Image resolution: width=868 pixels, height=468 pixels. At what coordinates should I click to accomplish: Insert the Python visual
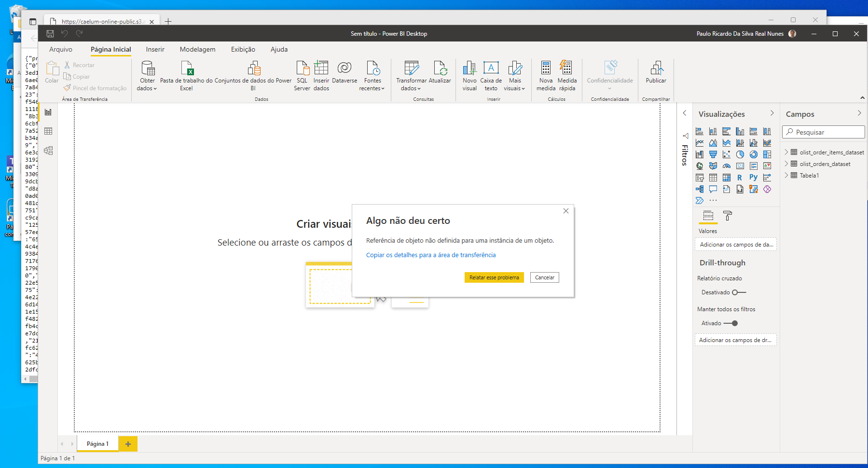pos(753,178)
